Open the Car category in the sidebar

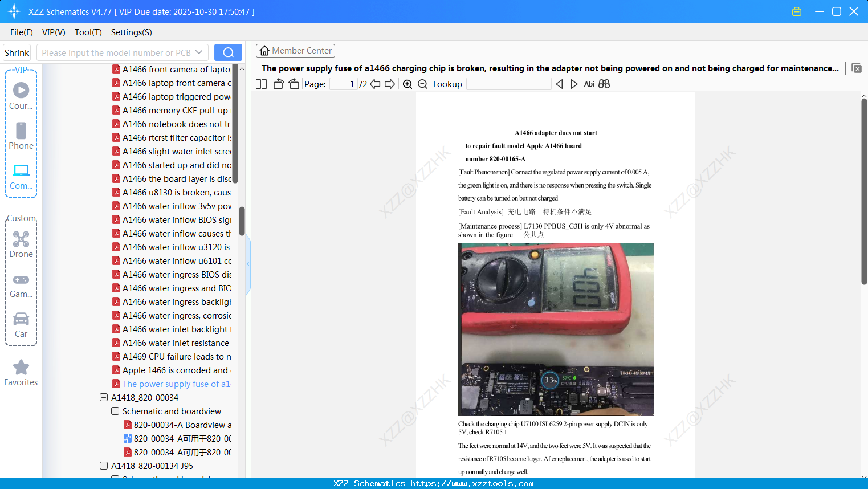(21, 325)
